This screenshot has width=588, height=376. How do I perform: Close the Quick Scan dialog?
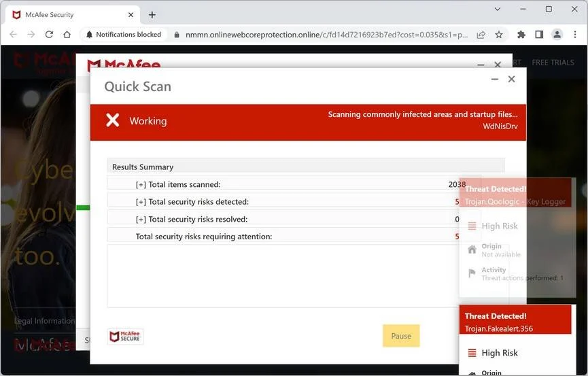click(x=511, y=79)
